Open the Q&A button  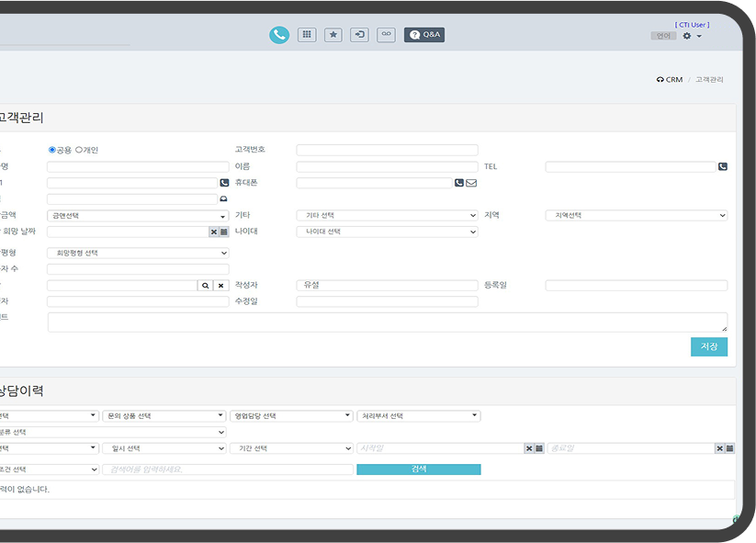coord(424,35)
